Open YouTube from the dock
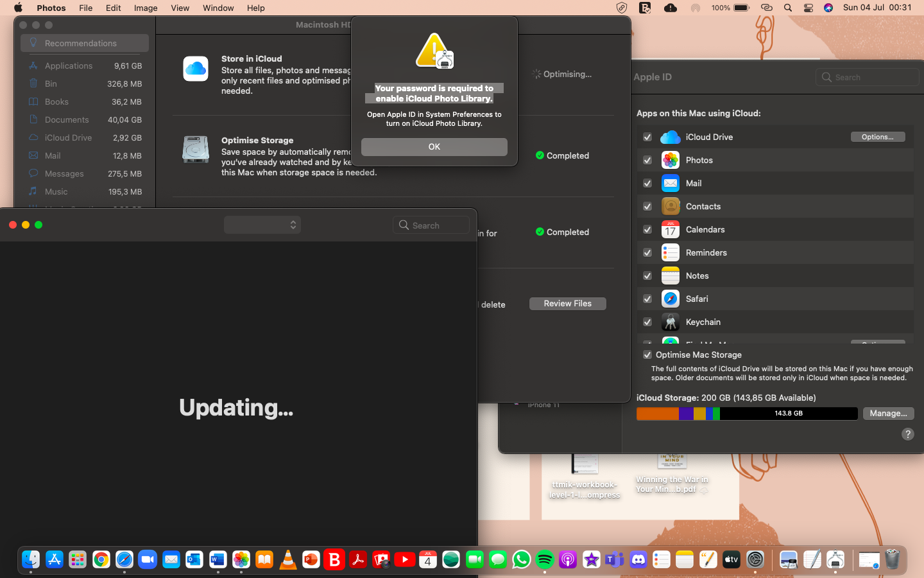 click(x=405, y=560)
